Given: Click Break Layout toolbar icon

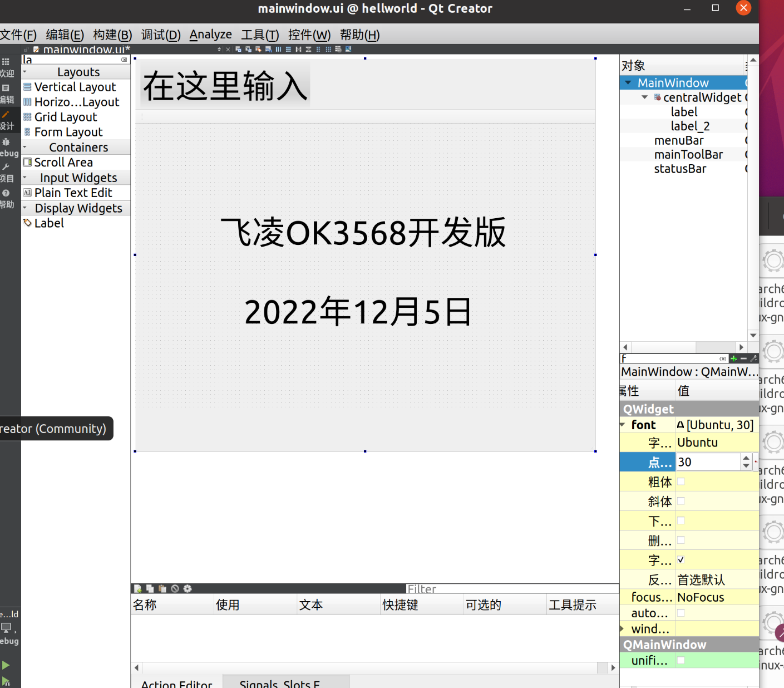Looking at the screenshot, I should click(338, 49).
